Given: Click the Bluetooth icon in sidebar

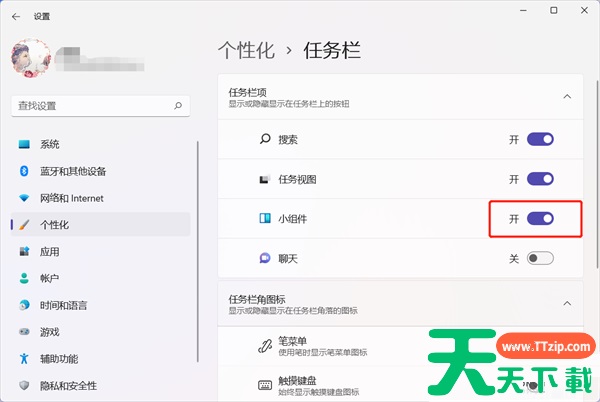Looking at the screenshot, I should point(24,171).
